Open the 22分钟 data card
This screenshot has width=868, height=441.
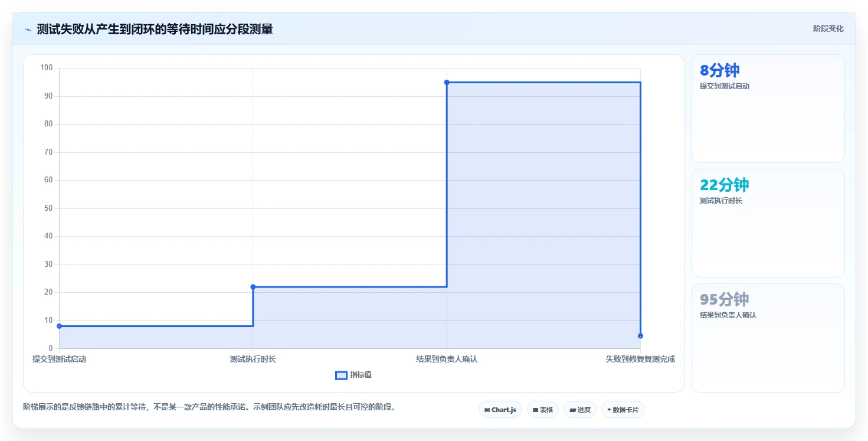click(x=768, y=223)
